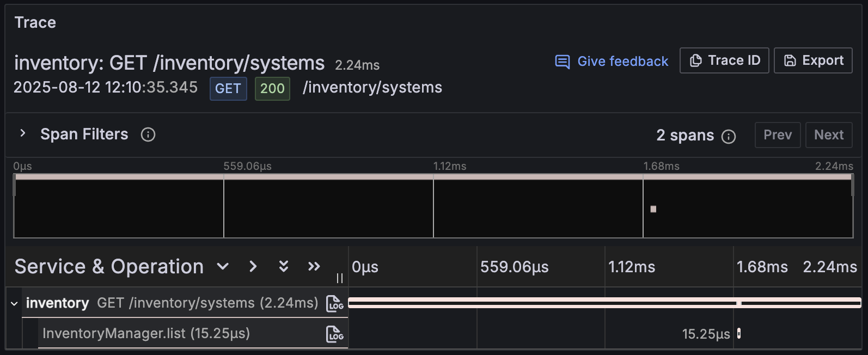
Task: Click the Trace panel heading
Action: (x=35, y=22)
